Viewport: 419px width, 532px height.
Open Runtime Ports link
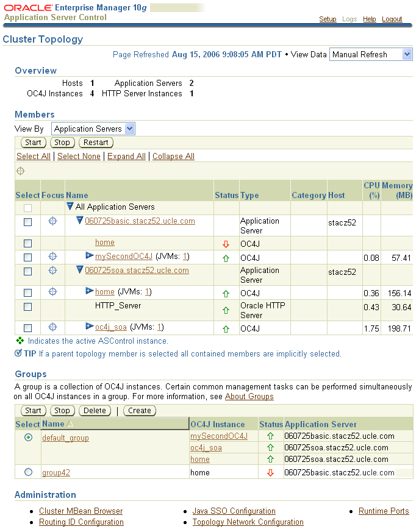(384, 511)
